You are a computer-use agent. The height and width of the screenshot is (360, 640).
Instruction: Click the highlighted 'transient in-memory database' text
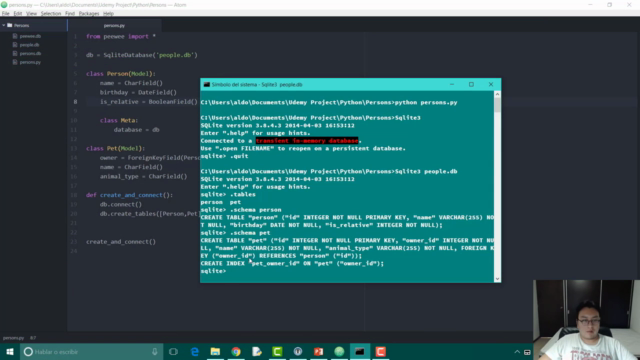coord(307,141)
